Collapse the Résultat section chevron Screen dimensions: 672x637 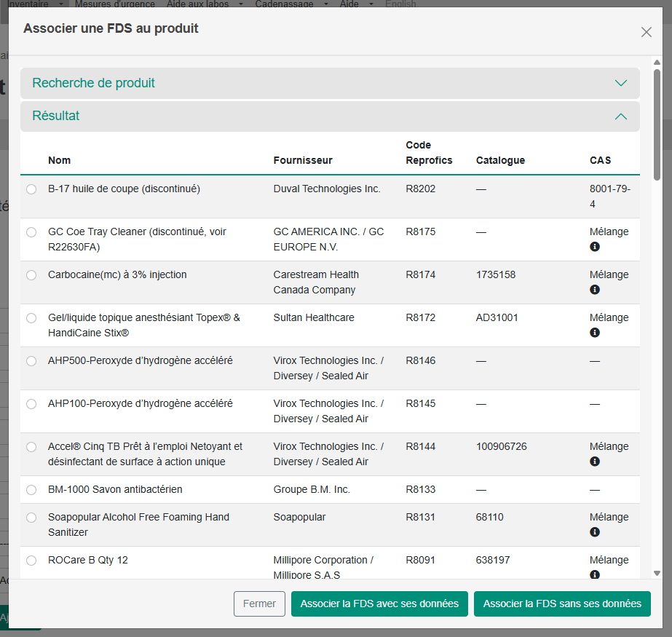click(x=620, y=116)
